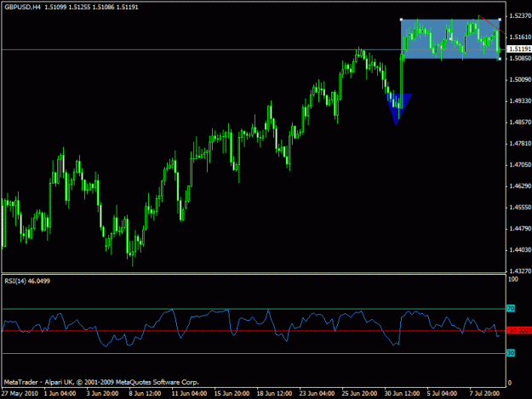Click the 25 Jun 20:00 time label
The image size is (532, 399).
pos(359,393)
